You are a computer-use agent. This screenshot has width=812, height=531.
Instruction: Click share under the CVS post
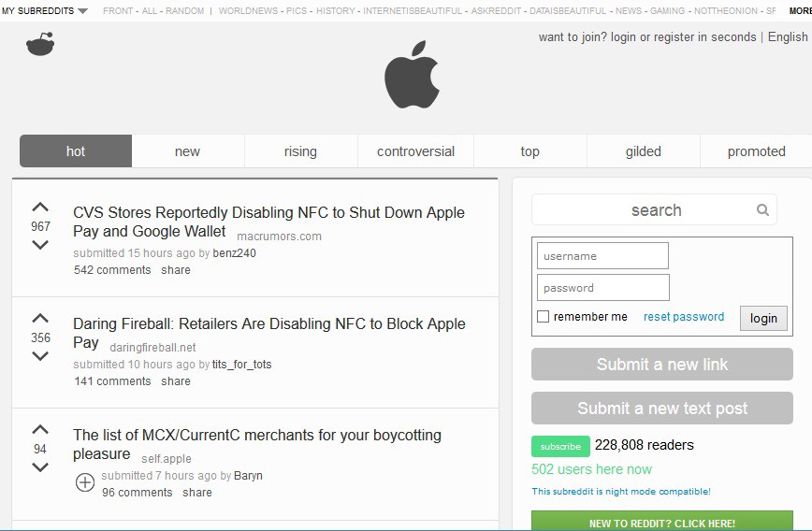pos(176,269)
